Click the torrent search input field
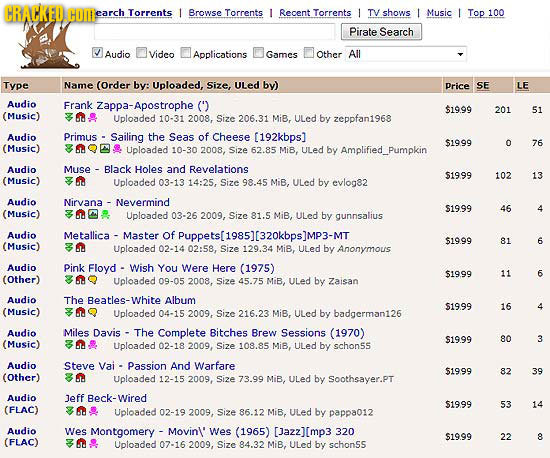The image size is (550, 458). pyautogui.click(x=214, y=32)
